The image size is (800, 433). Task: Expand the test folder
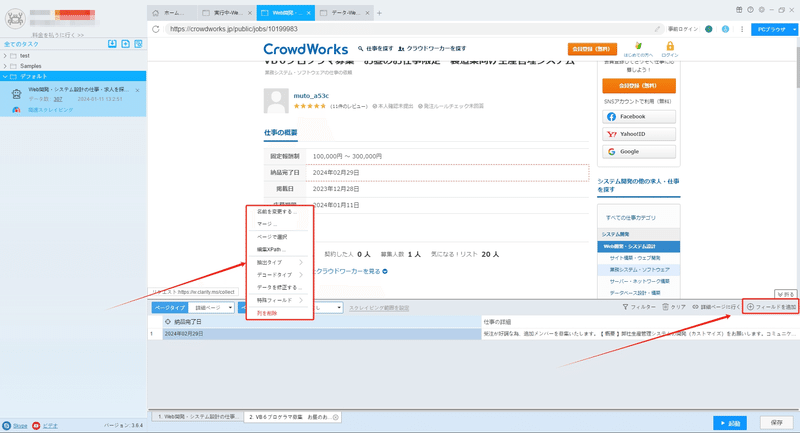(5, 56)
